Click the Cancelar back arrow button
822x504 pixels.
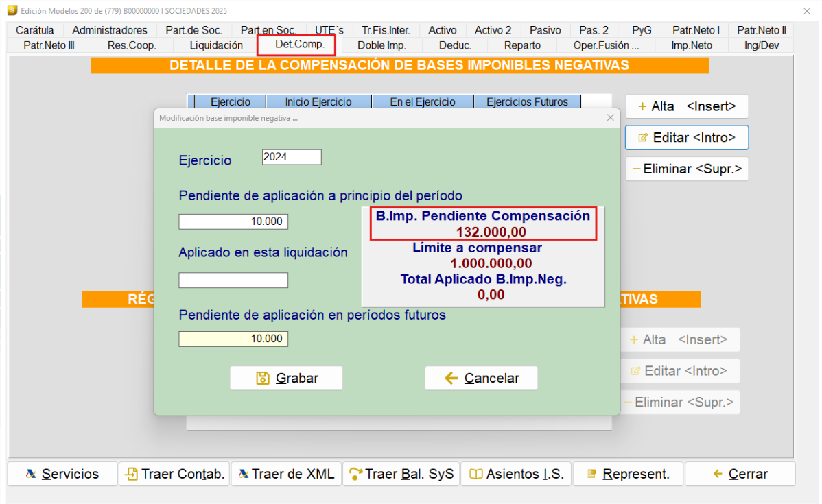coord(481,378)
